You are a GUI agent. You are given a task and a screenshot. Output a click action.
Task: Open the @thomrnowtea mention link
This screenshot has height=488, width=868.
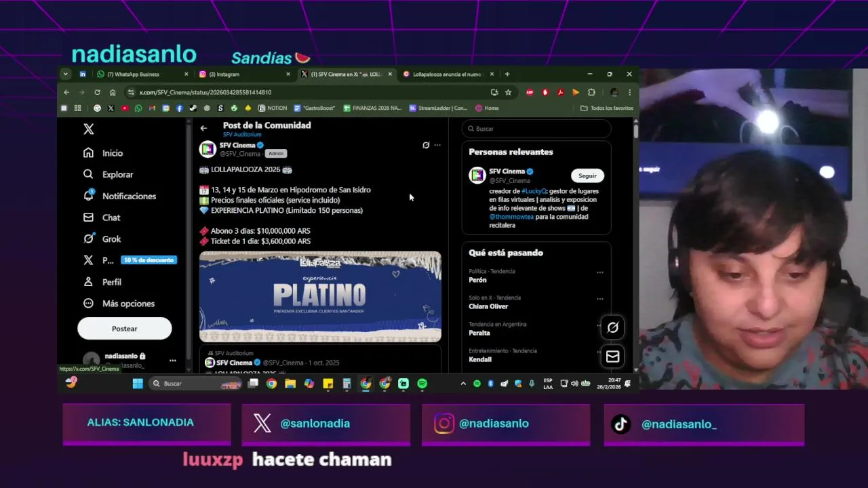511,217
